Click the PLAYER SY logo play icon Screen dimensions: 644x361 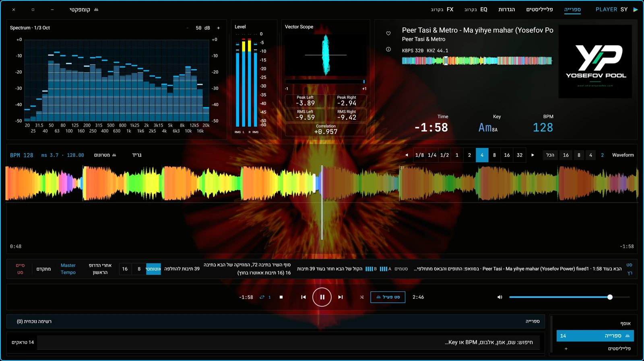pos(636,10)
